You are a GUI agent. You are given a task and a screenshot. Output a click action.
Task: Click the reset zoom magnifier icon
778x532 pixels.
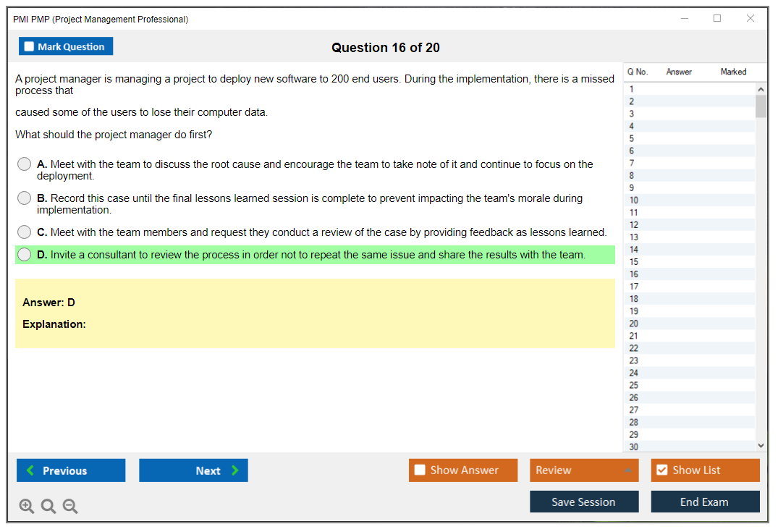[48, 507]
